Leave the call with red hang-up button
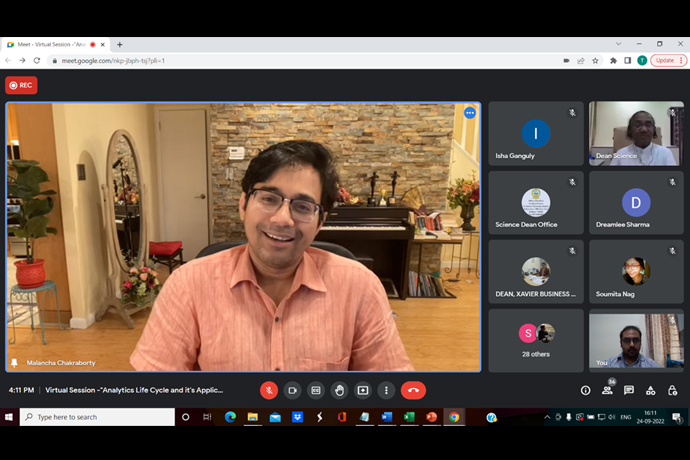 413,390
